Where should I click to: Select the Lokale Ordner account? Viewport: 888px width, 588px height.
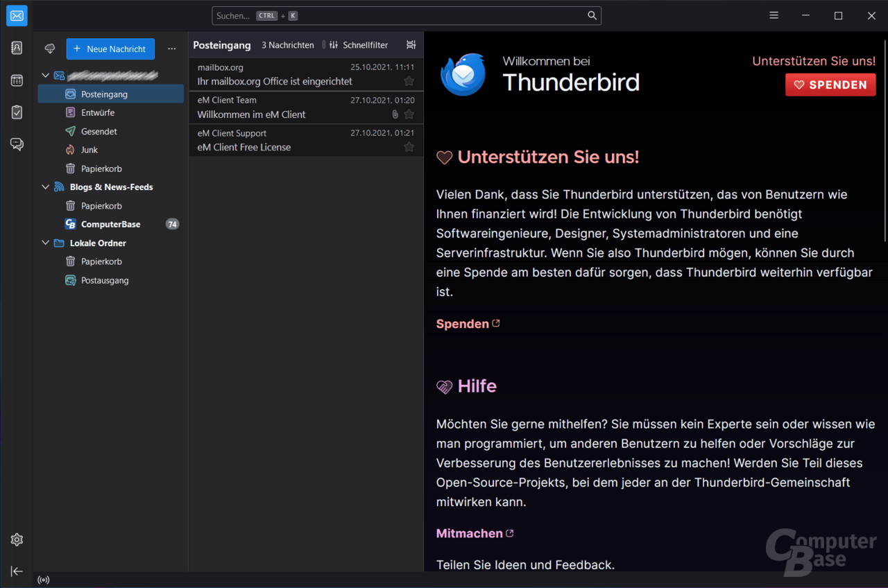[x=111, y=243]
